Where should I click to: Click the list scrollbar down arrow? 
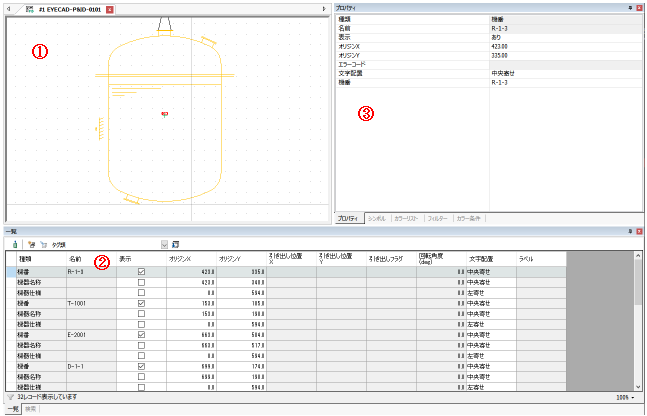[x=638, y=387]
